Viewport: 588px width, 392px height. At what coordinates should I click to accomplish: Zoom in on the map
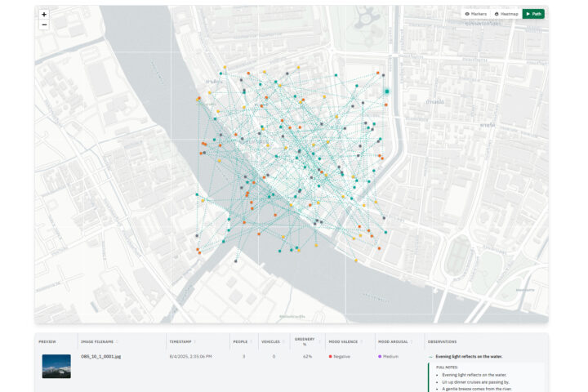[x=44, y=15]
